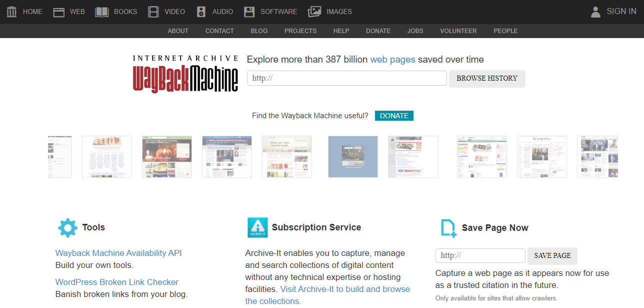644x308 pixels.
Task: Open the Help menu item
Action: tap(341, 31)
